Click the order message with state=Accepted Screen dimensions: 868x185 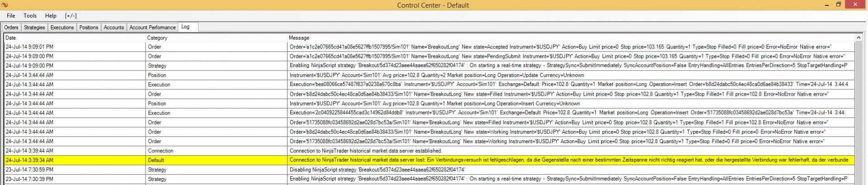(x=571, y=47)
